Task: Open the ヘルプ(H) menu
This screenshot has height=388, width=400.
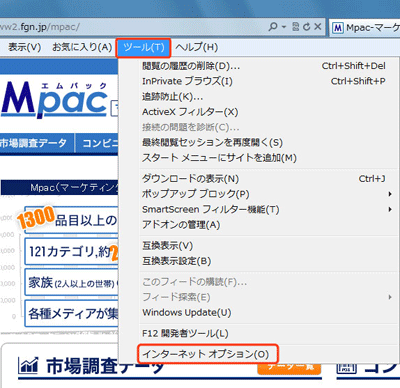Action: pyautogui.click(x=197, y=47)
